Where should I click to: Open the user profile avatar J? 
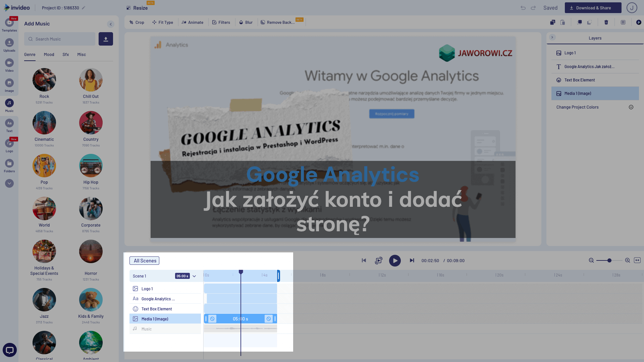coord(632,8)
